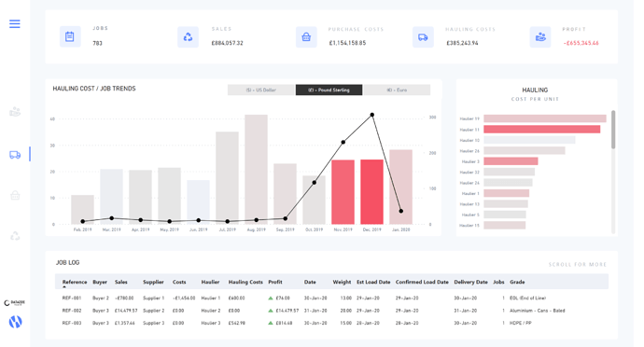Select the Haulier 1 bar
644x347 pixels.
pyautogui.click(x=506, y=193)
